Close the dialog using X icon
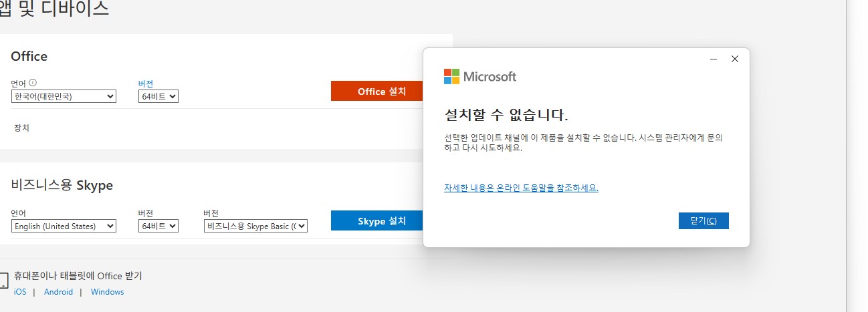 pyautogui.click(x=735, y=59)
